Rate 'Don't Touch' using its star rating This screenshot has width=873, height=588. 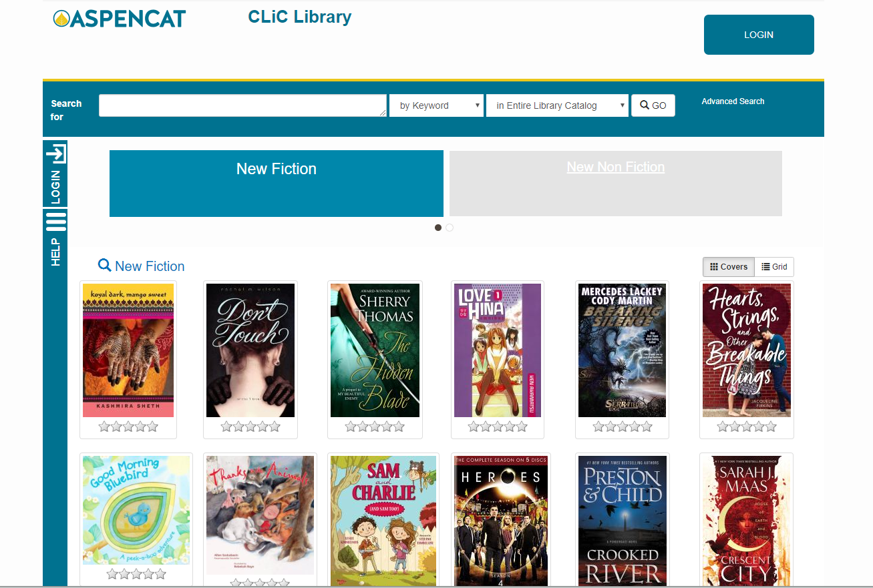click(250, 426)
